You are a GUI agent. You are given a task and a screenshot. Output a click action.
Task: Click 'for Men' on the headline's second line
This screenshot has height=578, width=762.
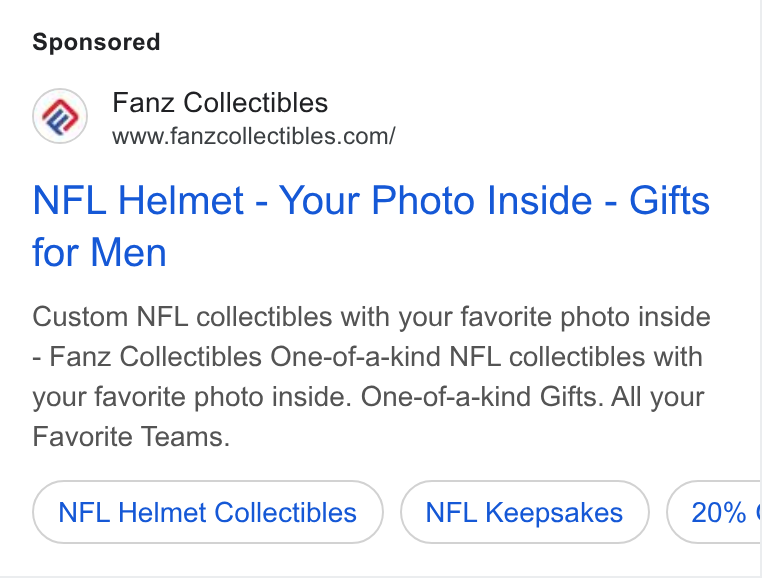point(100,253)
